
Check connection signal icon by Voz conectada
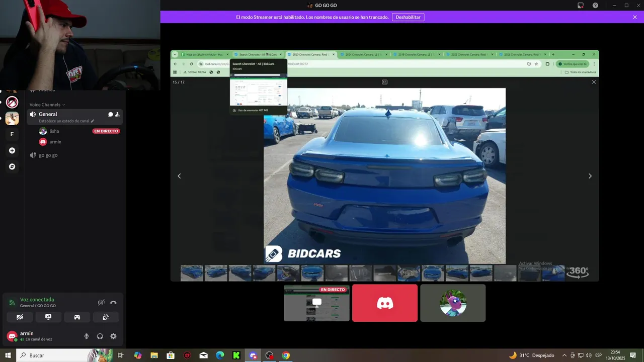[12, 302]
